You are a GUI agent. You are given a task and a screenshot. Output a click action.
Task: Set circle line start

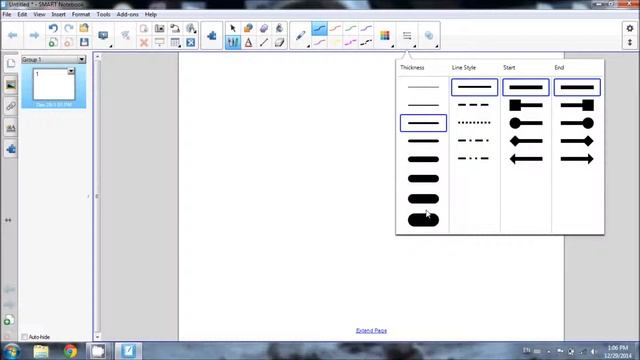(526, 123)
